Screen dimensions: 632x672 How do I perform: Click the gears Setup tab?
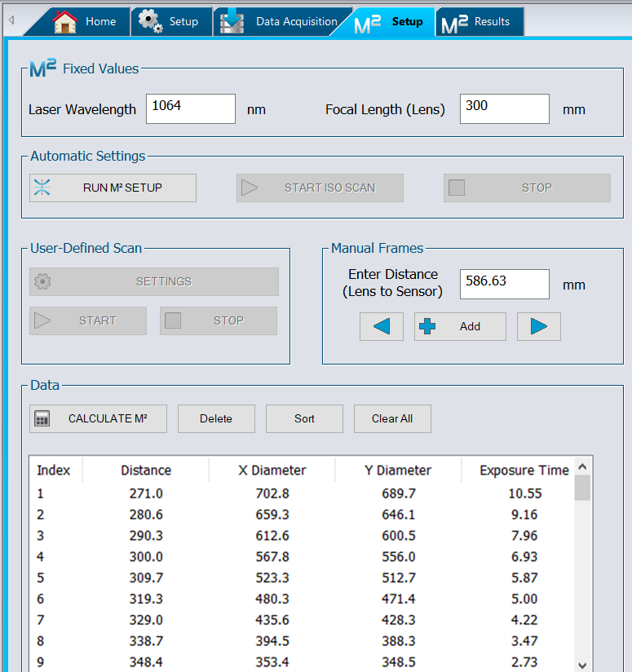click(170, 22)
